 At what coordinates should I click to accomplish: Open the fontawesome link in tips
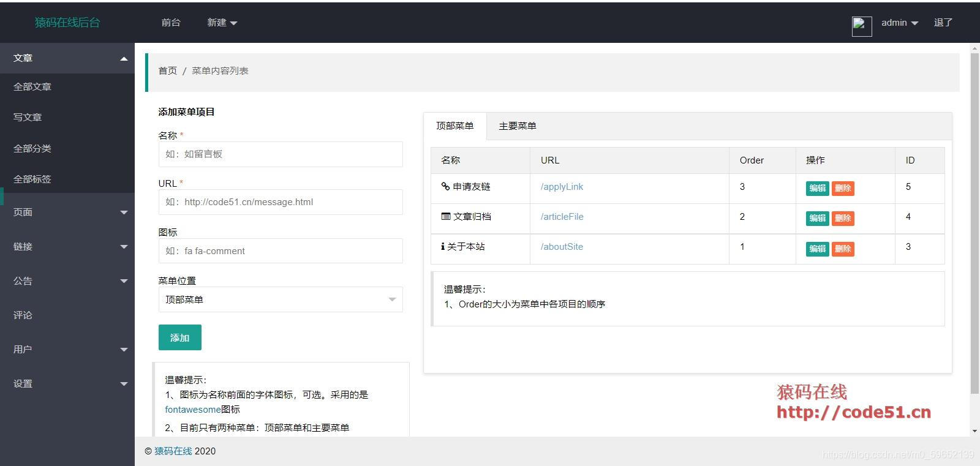(192, 410)
